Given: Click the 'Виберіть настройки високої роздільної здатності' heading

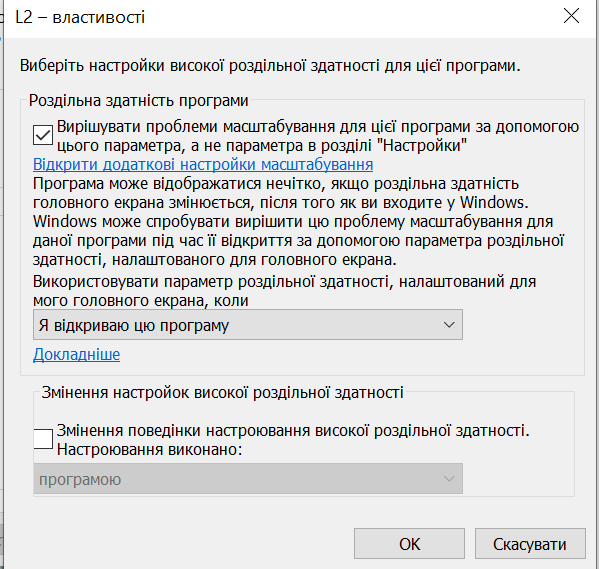Looking at the screenshot, I should pos(270,65).
